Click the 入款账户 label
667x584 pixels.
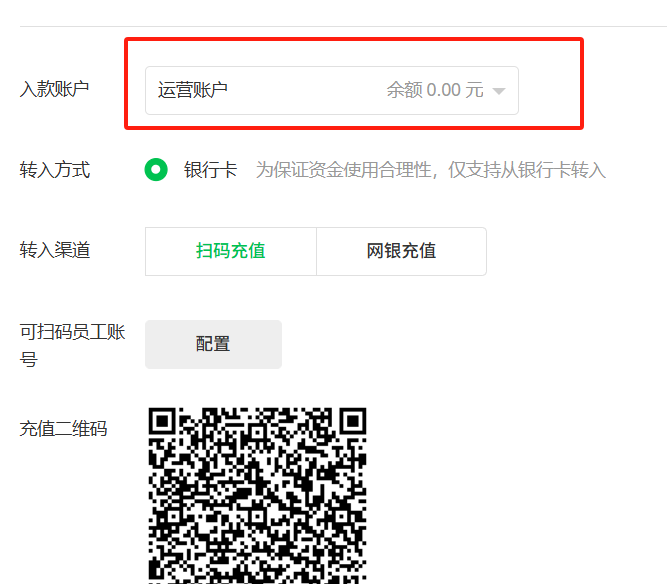pyautogui.click(x=54, y=89)
